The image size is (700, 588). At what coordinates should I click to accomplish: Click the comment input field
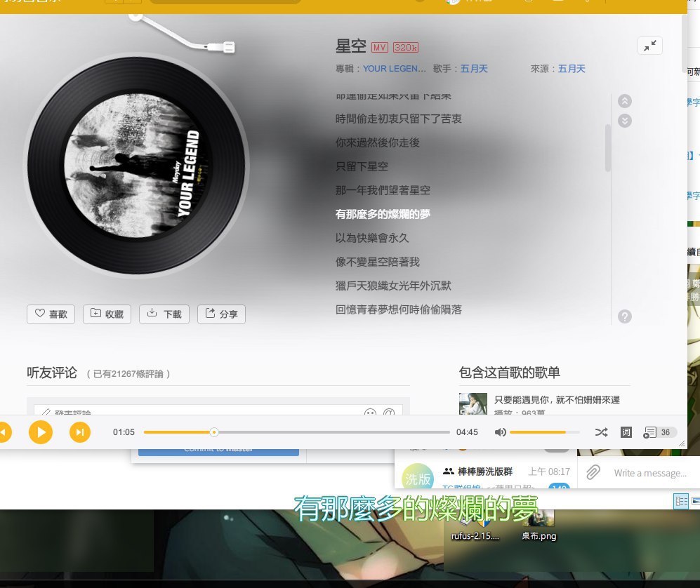coord(218,410)
